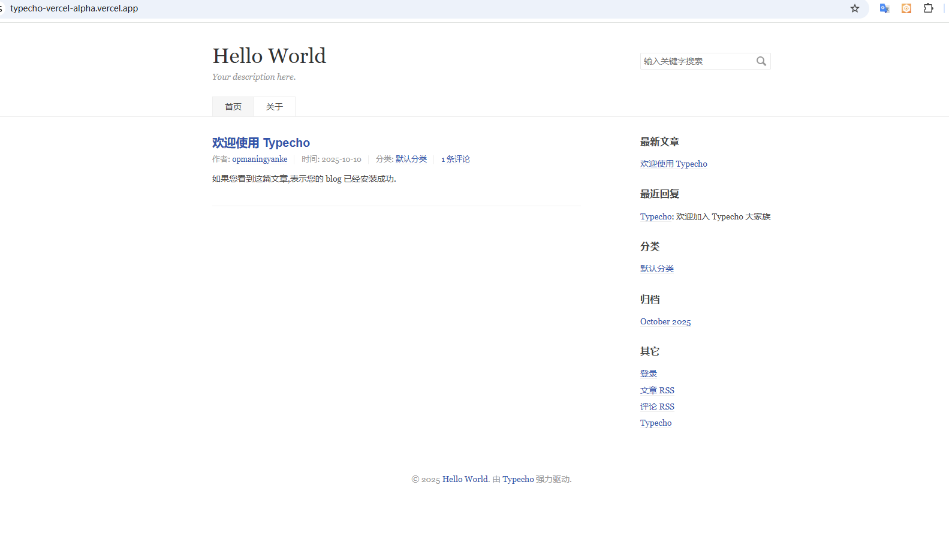
Task: Open post title 欢迎使用 Typecho
Action: tap(261, 143)
